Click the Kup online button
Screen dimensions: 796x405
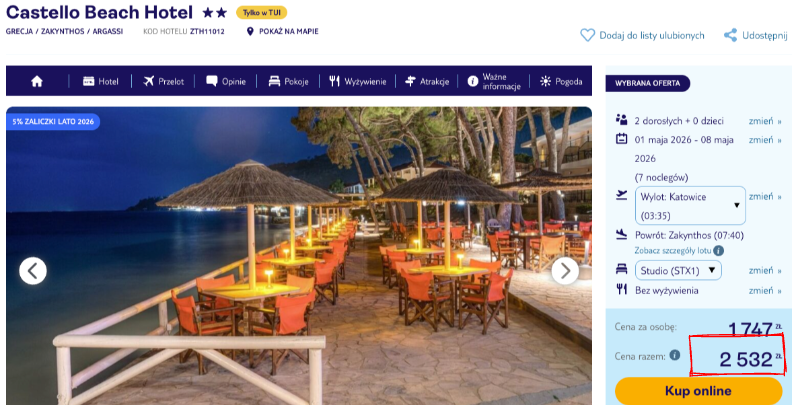coord(698,391)
